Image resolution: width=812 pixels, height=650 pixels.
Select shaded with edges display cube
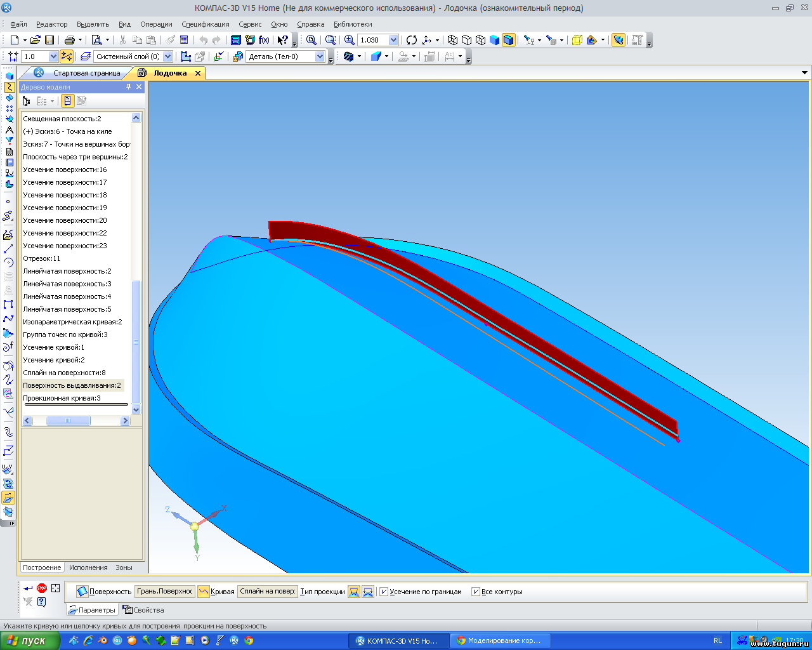[x=508, y=40]
